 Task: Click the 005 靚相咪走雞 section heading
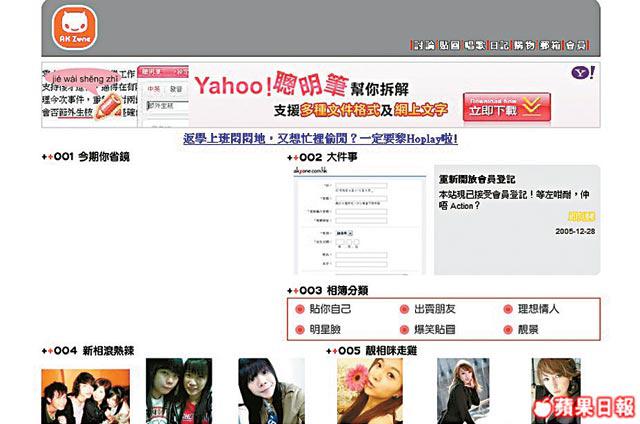pyautogui.click(x=371, y=351)
